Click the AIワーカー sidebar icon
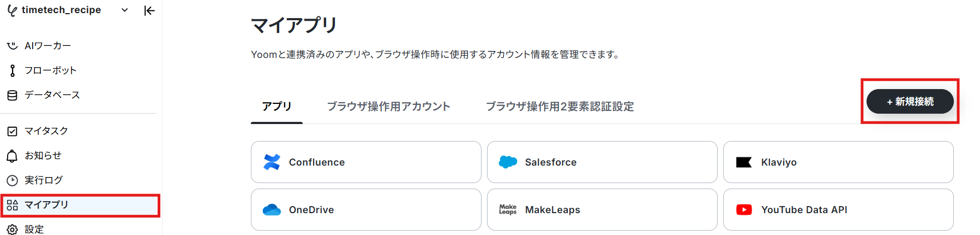This screenshot has height=235, width=980. (x=12, y=46)
